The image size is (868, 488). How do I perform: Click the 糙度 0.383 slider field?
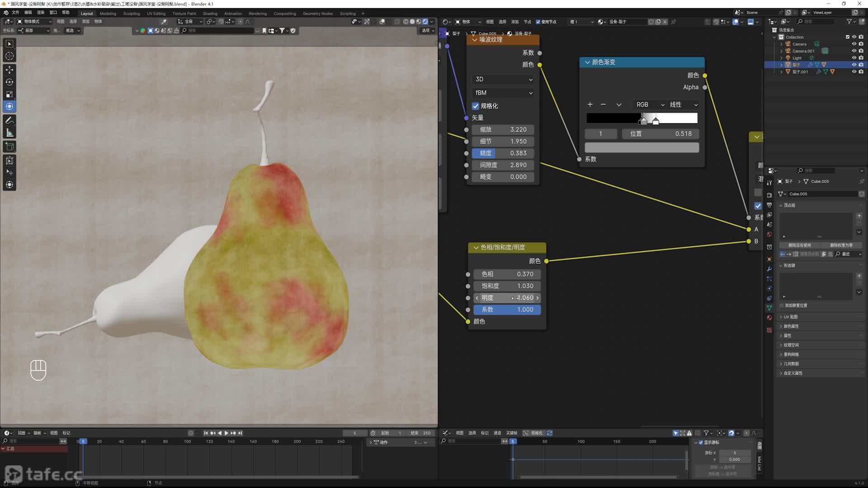coord(503,153)
